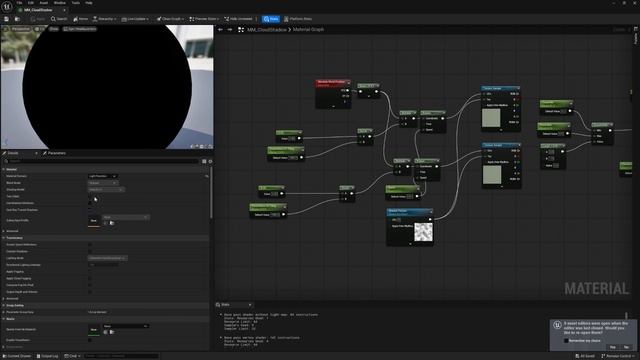Click No in the reopen editors prompt

tap(627, 347)
